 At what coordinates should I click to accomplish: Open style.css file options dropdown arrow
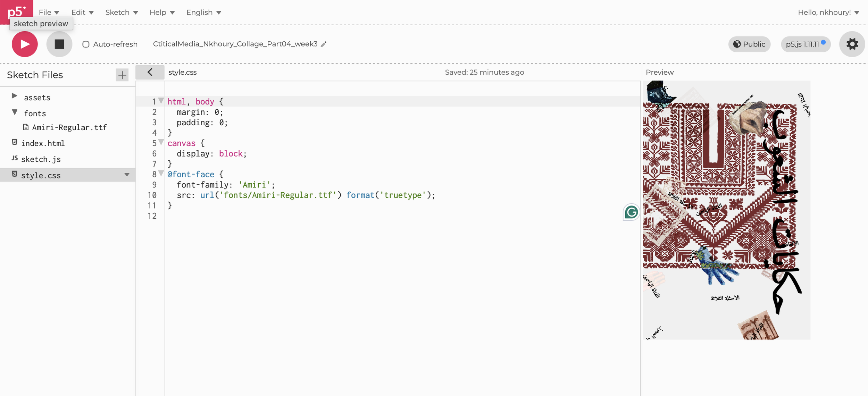point(127,175)
